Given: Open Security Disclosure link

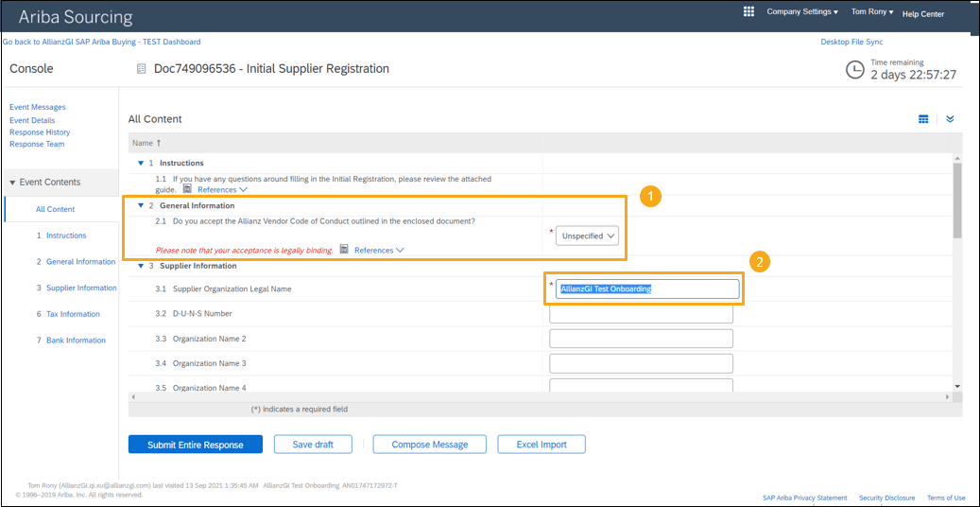Looking at the screenshot, I should [x=886, y=498].
